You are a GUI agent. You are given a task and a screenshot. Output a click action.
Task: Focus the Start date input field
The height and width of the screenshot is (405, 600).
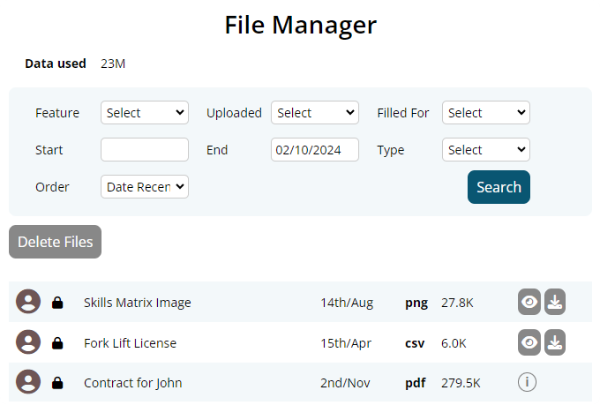(145, 150)
